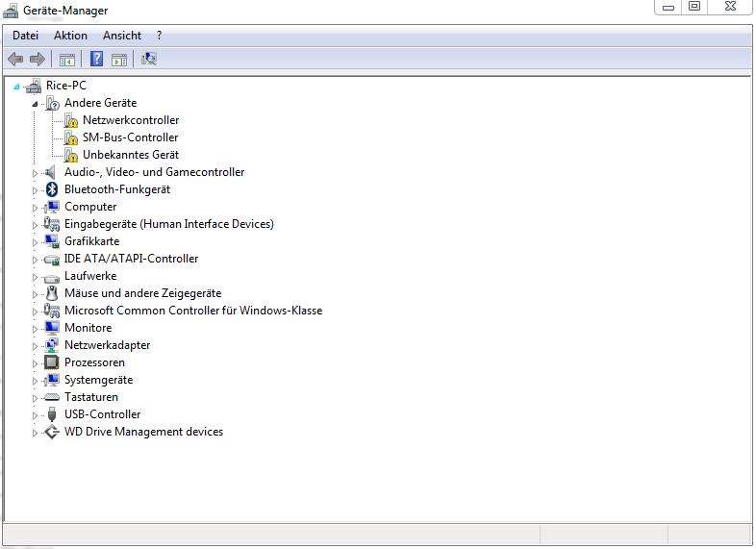Click the USB-Controller plug icon
This screenshot has height=549, width=756.
(52, 414)
